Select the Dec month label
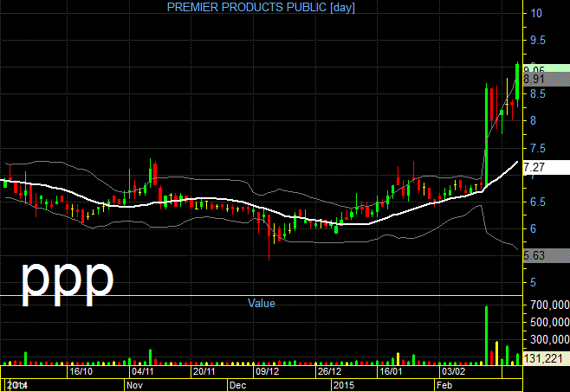This screenshot has width=570, height=392. point(238,385)
